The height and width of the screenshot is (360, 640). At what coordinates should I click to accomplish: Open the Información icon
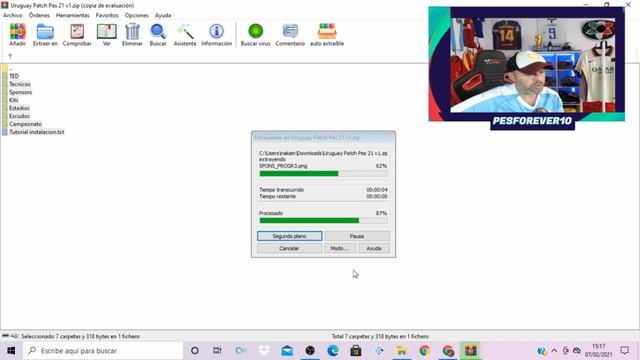(x=216, y=34)
